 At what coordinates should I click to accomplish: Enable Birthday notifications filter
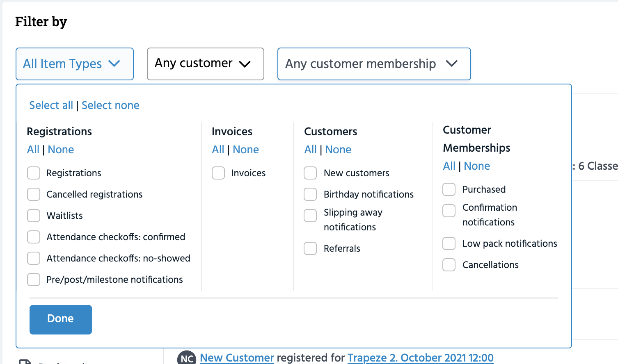(310, 194)
